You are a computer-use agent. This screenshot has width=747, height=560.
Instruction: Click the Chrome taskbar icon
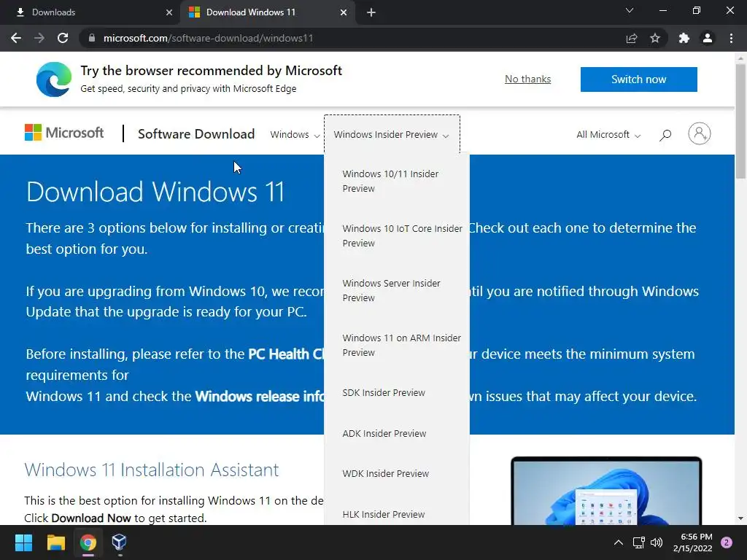88,542
